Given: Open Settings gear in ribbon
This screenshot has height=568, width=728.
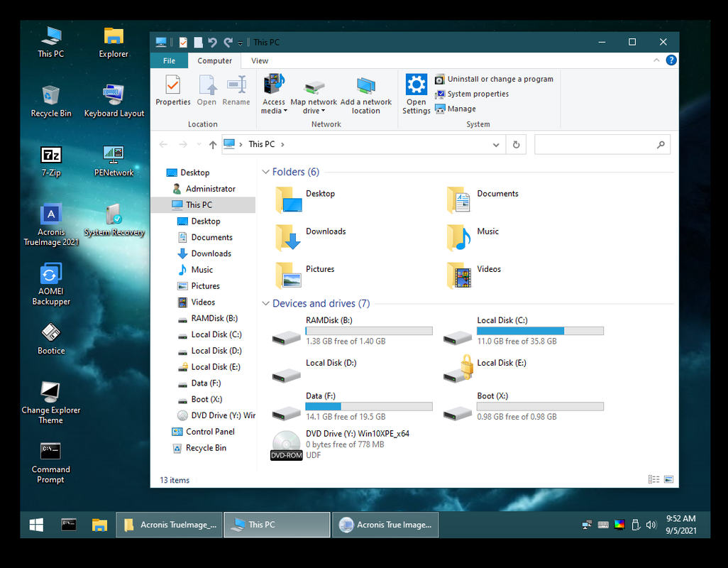Looking at the screenshot, I should 416,94.
